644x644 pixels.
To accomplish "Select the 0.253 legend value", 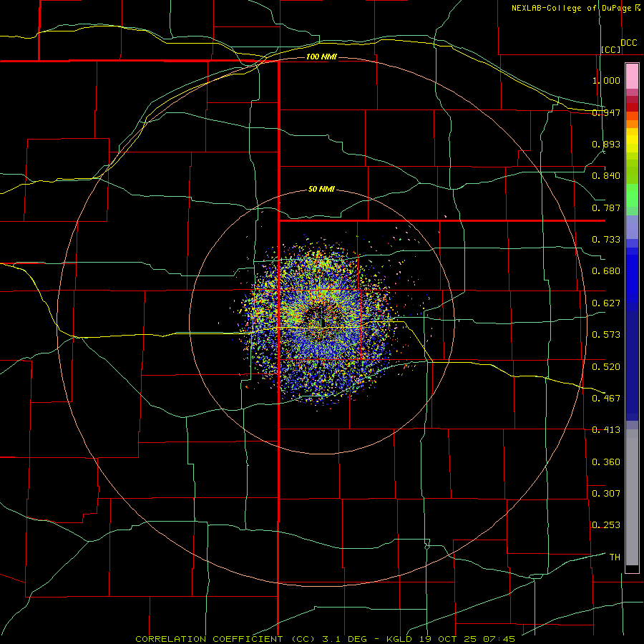I will [x=606, y=525].
